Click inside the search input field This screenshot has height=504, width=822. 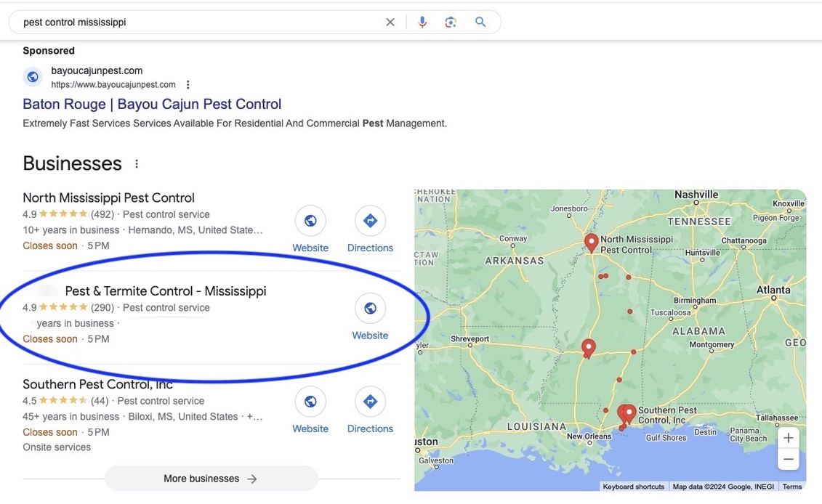pos(196,23)
